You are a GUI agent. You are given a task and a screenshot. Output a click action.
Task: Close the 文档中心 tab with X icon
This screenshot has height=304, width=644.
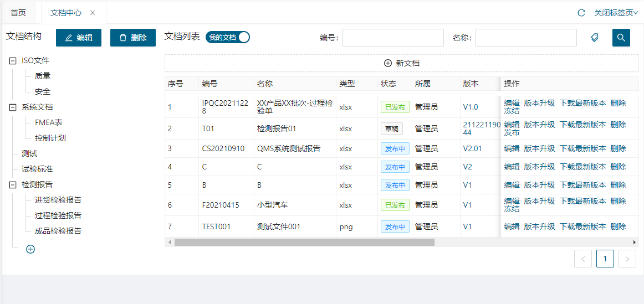[93, 13]
